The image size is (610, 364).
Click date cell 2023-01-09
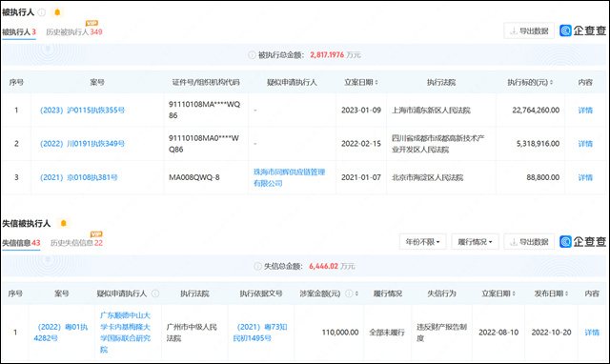coord(361,111)
